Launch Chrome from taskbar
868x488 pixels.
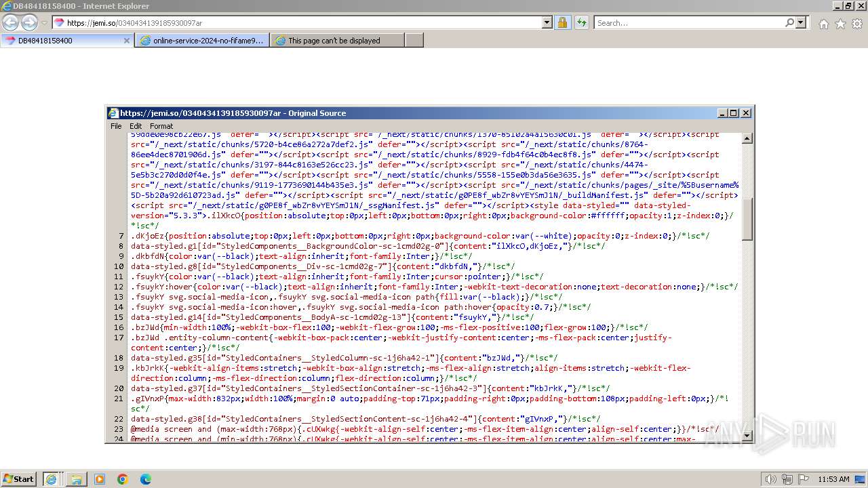(123, 479)
